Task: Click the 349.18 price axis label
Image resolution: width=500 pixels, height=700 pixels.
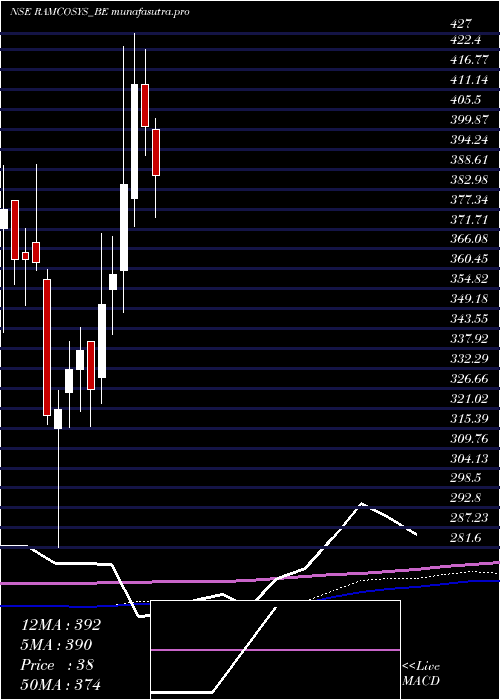Action: click(x=468, y=299)
